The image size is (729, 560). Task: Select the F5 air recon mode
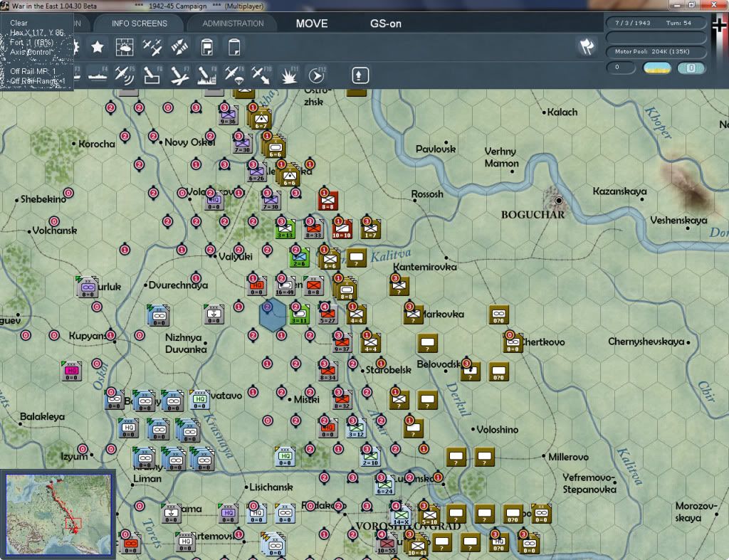point(125,75)
